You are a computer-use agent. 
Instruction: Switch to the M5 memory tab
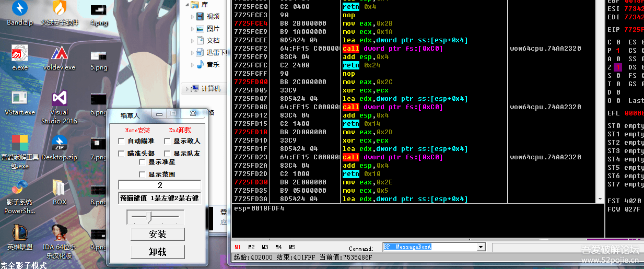click(x=292, y=247)
